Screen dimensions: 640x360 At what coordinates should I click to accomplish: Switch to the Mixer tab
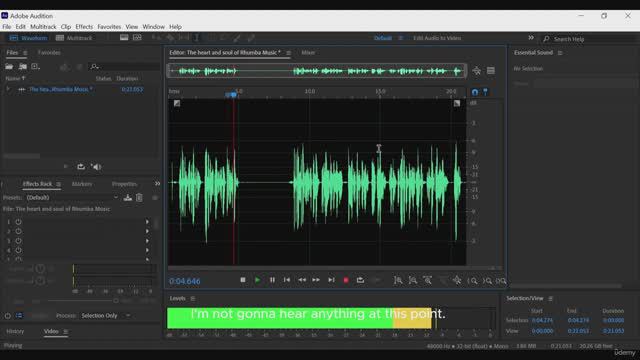[308, 53]
